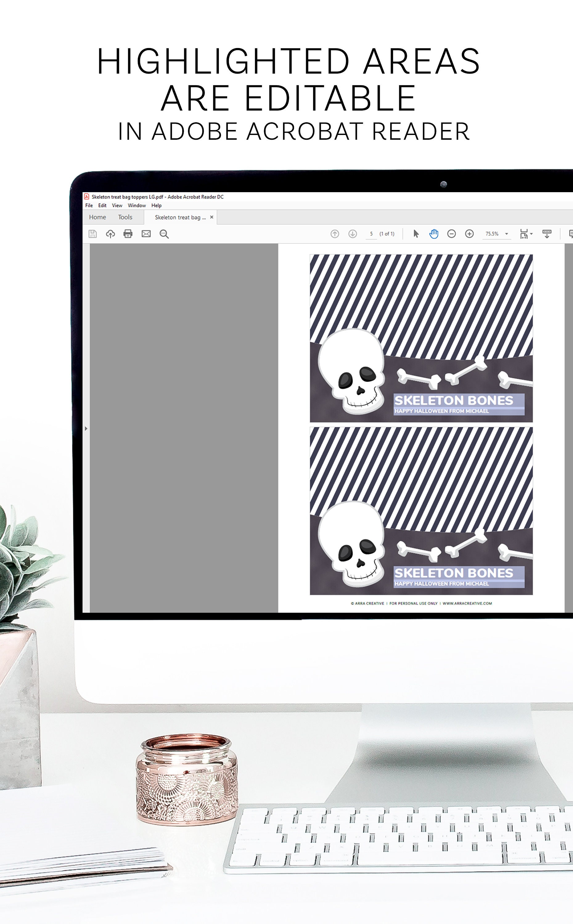The width and height of the screenshot is (573, 924).
Task: Email the document as attachment
Action: [146, 234]
